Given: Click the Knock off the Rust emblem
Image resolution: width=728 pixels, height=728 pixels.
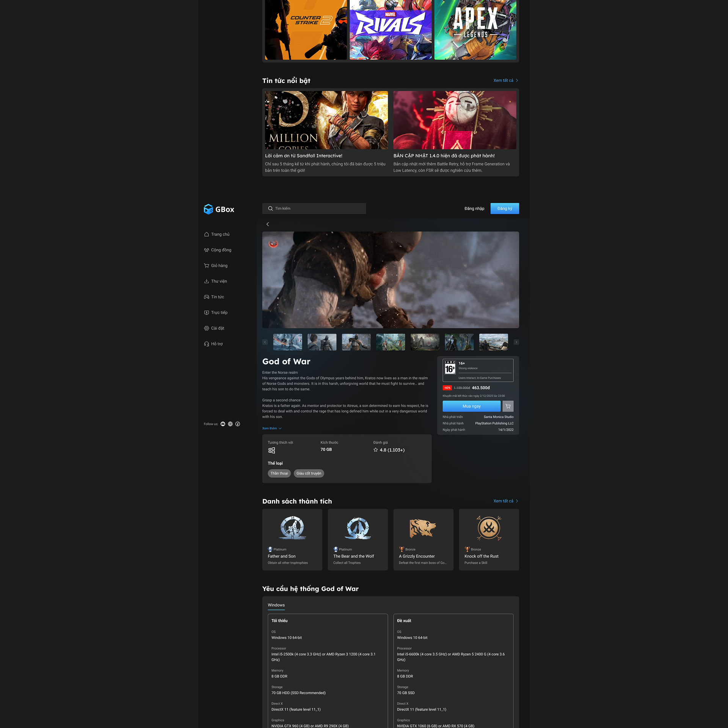Looking at the screenshot, I should (x=489, y=528).
